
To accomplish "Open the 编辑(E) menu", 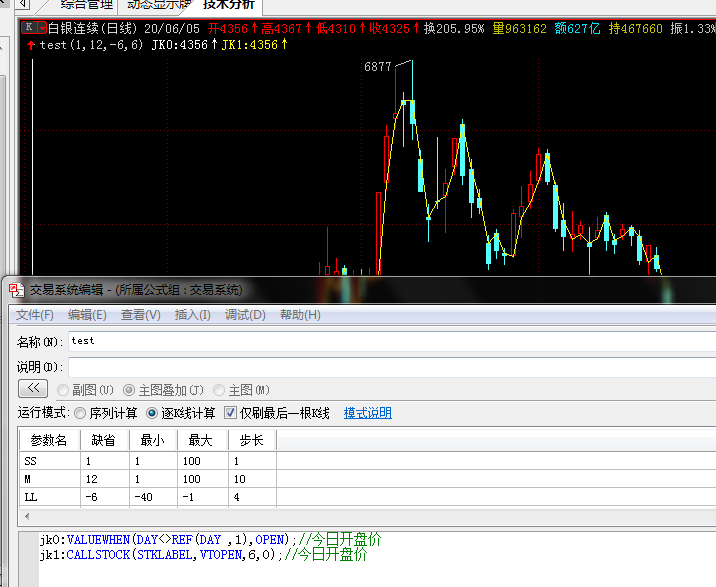I will [87, 315].
